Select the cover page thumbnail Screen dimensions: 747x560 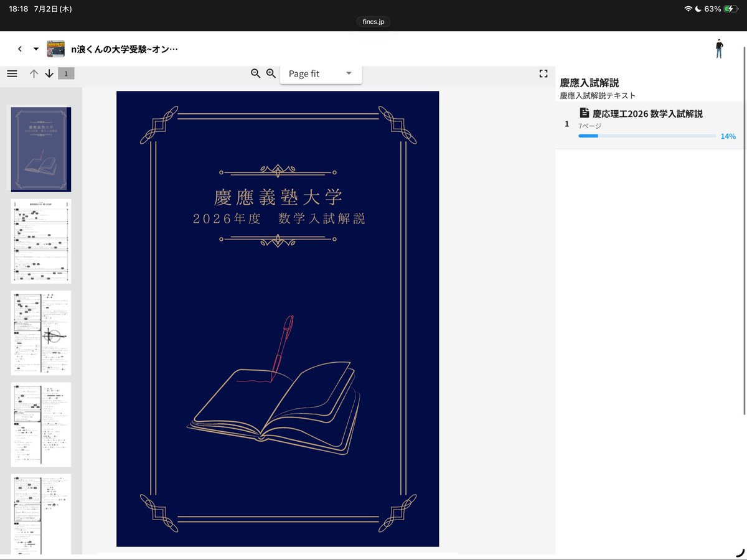tap(41, 149)
